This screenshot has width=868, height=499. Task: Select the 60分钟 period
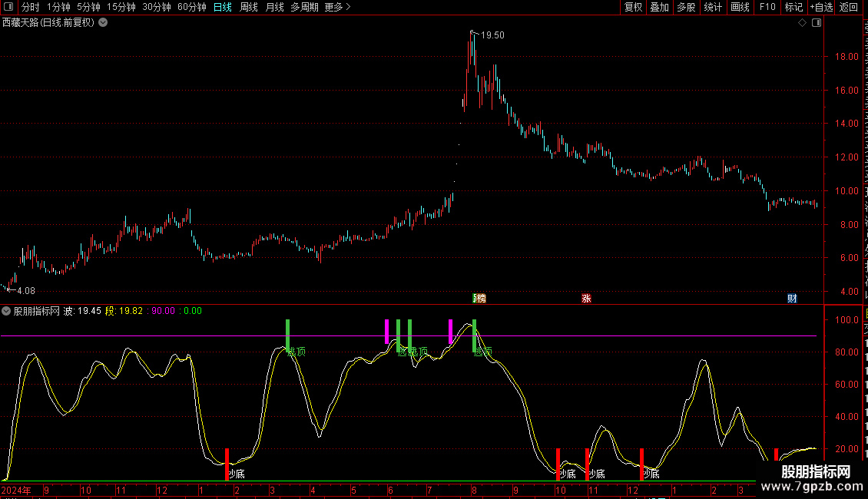[191, 7]
